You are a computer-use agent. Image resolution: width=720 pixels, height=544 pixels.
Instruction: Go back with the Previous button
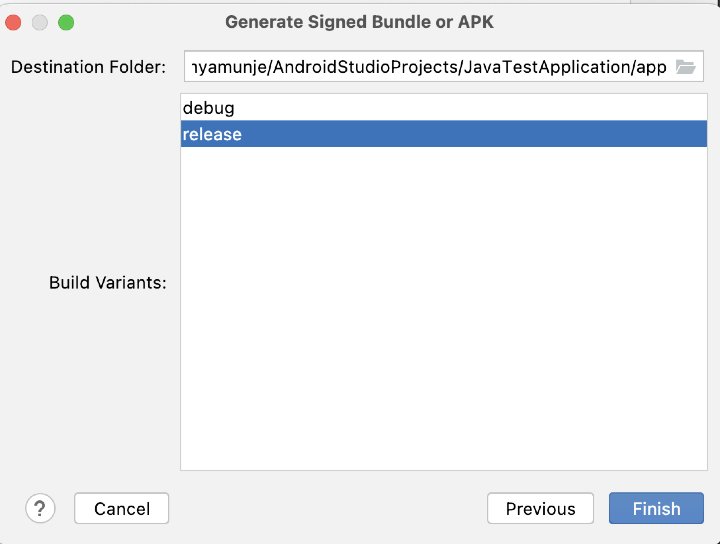(540, 508)
